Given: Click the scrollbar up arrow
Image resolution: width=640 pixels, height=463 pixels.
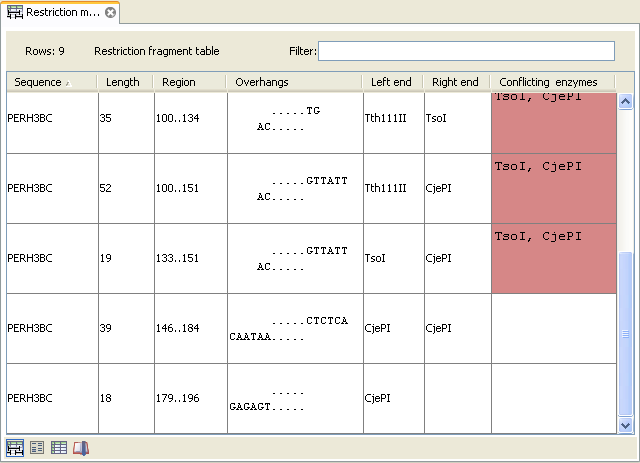Looking at the screenshot, I should pos(625,101).
